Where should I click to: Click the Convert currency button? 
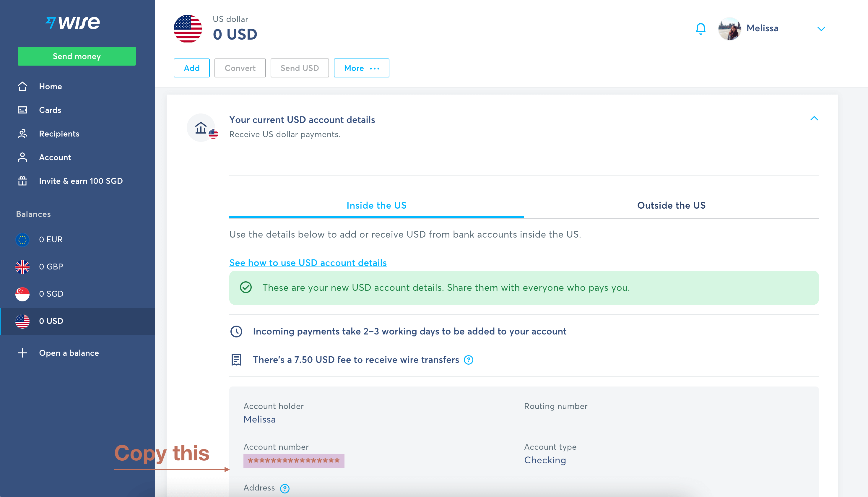pyautogui.click(x=238, y=68)
